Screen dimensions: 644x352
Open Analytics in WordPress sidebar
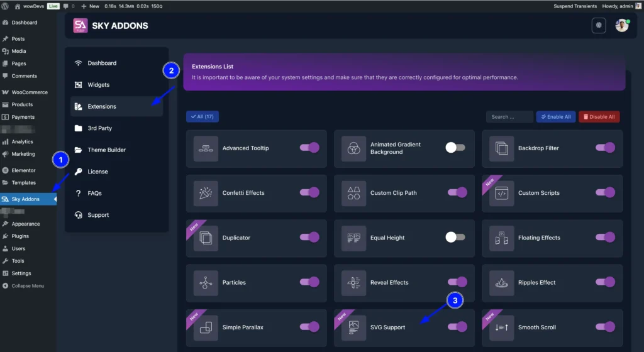28,142
